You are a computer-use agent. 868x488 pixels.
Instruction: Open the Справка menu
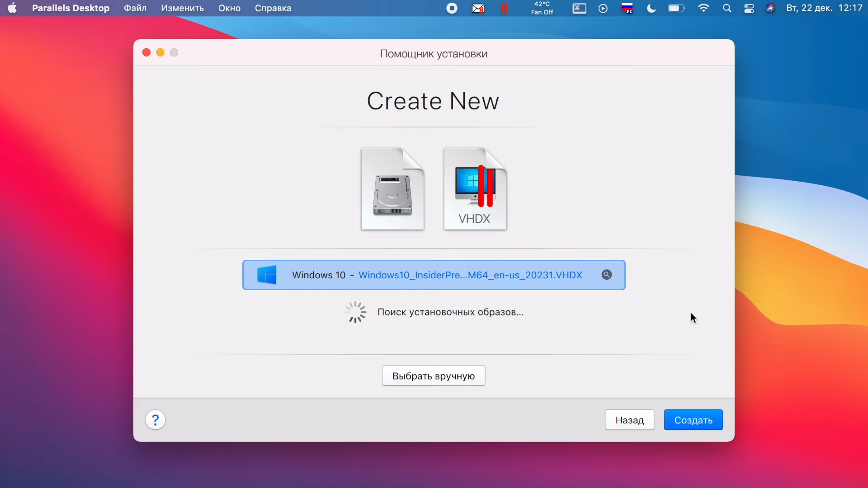273,8
